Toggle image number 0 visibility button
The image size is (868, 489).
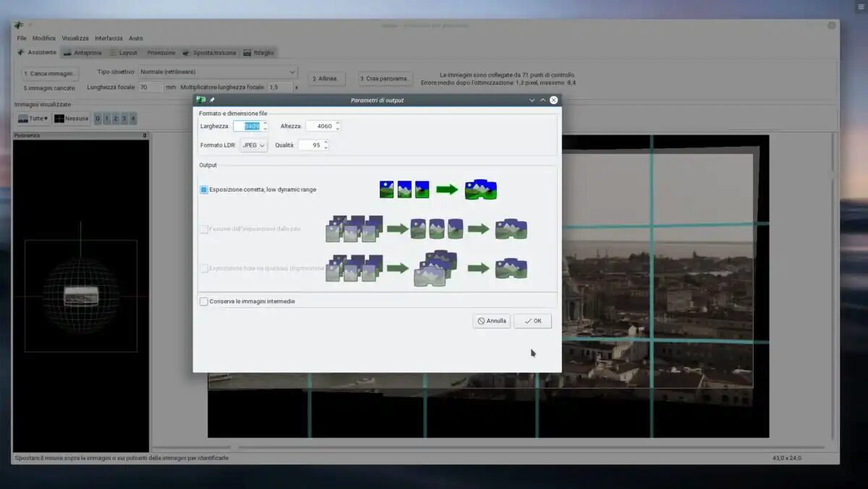point(98,119)
